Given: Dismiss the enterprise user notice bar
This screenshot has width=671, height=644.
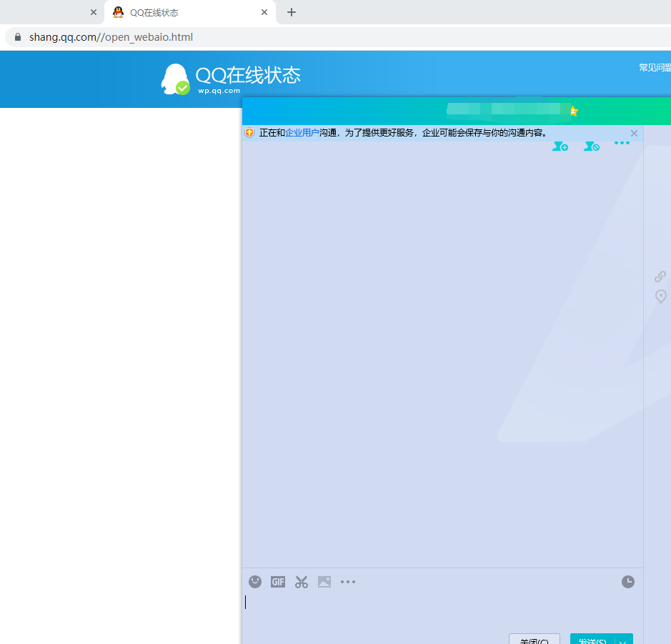Looking at the screenshot, I should [x=634, y=134].
